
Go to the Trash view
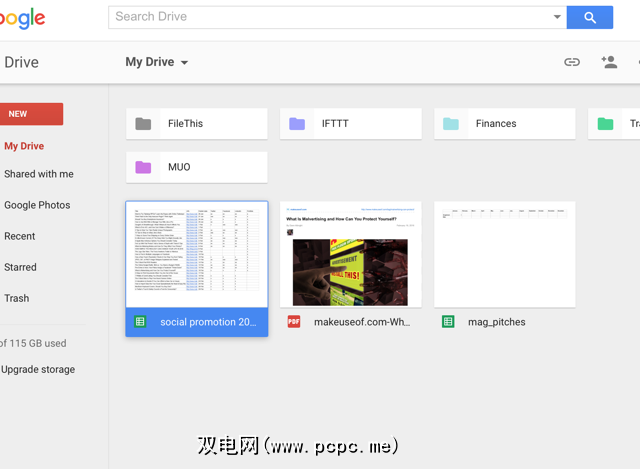[x=17, y=298]
